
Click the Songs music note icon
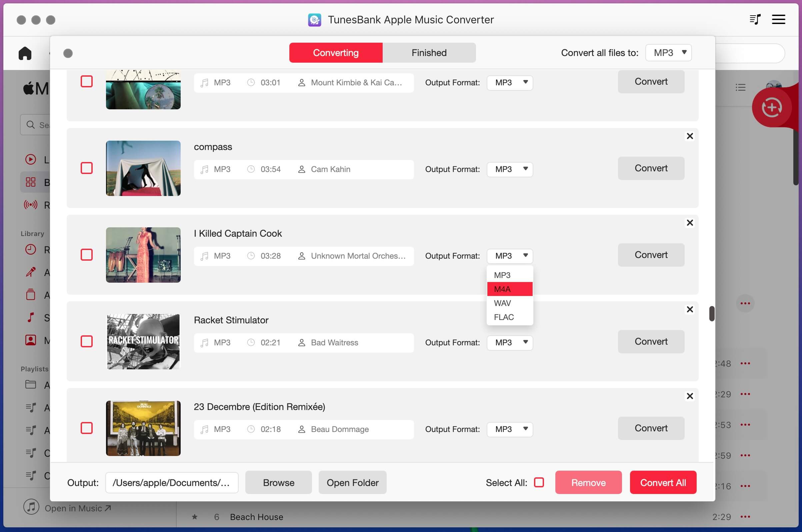coord(31,317)
